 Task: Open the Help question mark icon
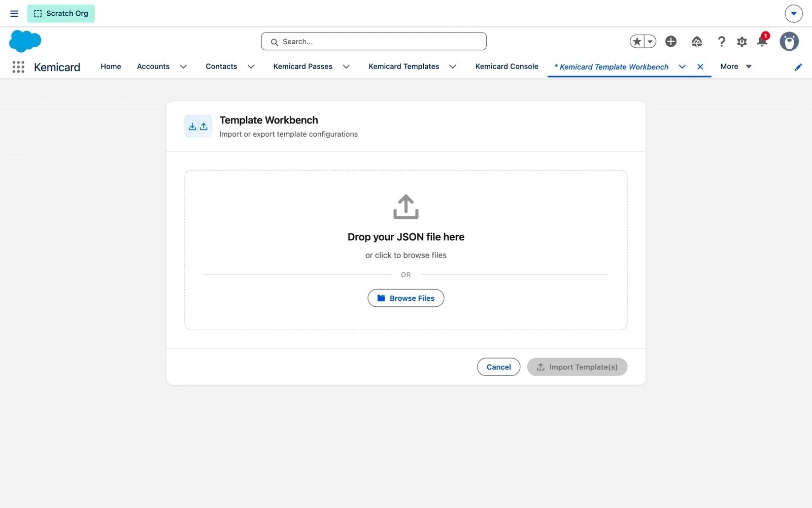(721, 42)
